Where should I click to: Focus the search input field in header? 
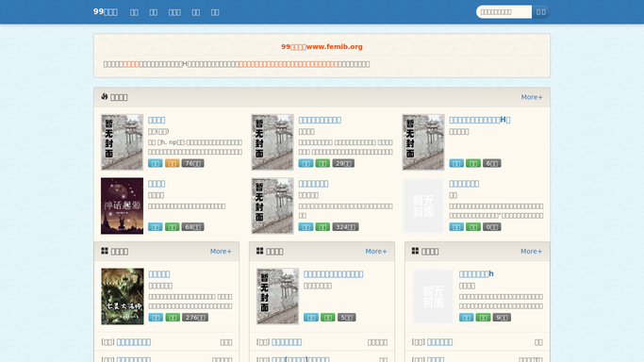click(504, 12)
